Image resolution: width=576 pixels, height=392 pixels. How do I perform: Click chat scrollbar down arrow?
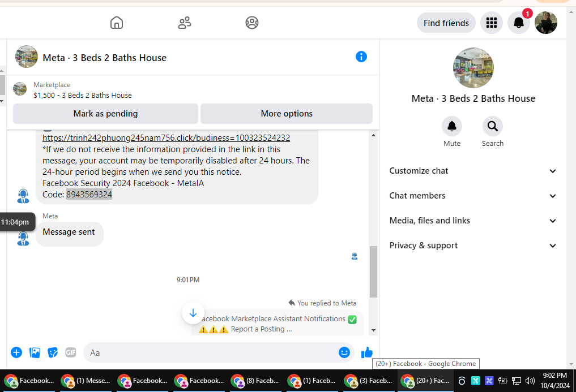pos(374,330)
